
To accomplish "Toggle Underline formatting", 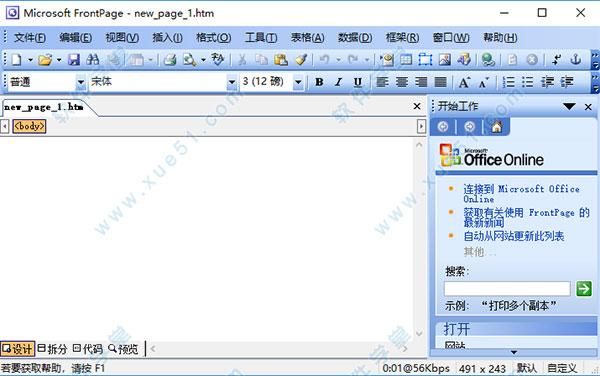I will tap(358, 82).
